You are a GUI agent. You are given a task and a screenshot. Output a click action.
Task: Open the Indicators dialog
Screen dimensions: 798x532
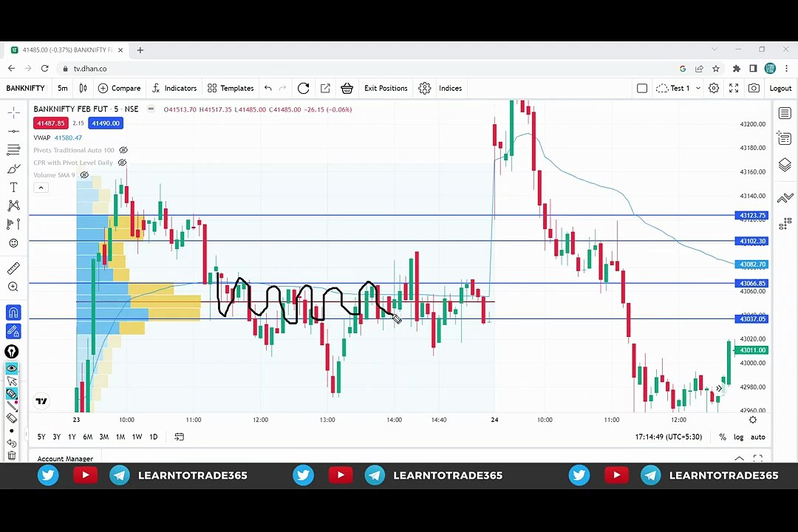[174, 88]
